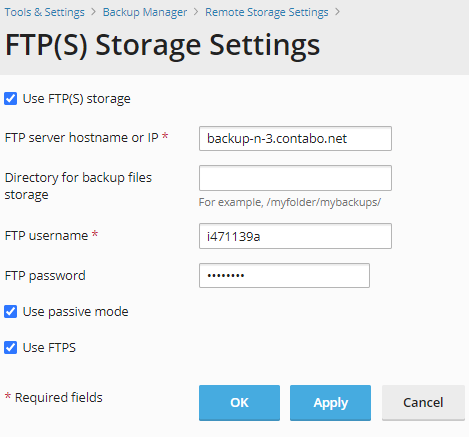Image resolution: width=469 pixels, height=437 pixels.
Task: Click the "Use FTPS" label text
Action: point(49,348)
